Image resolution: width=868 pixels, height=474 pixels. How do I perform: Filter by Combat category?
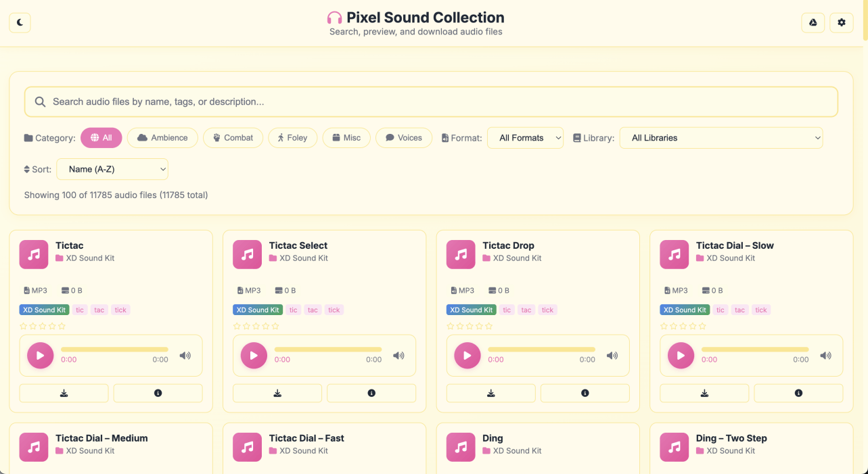[233, 138]
